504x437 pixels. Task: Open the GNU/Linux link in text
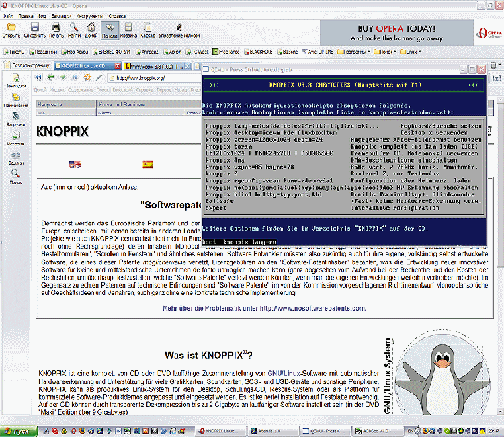point(284,373)
